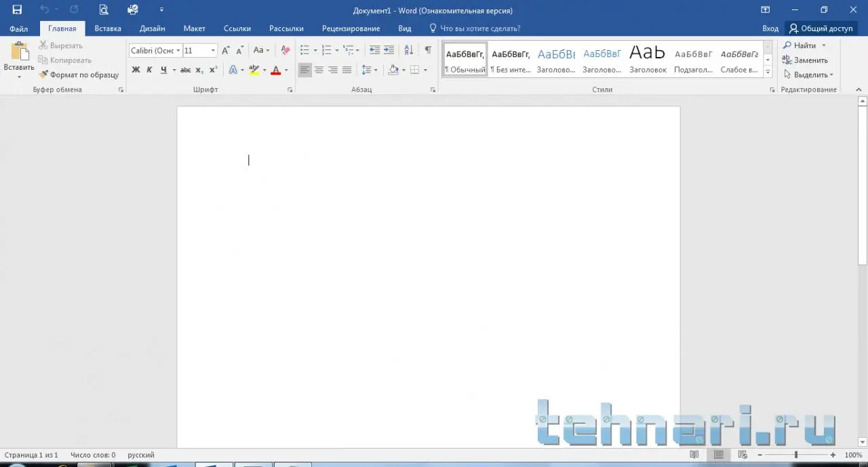Click the line spacing icon
The image size is (868, 467).
pos(366,70)
